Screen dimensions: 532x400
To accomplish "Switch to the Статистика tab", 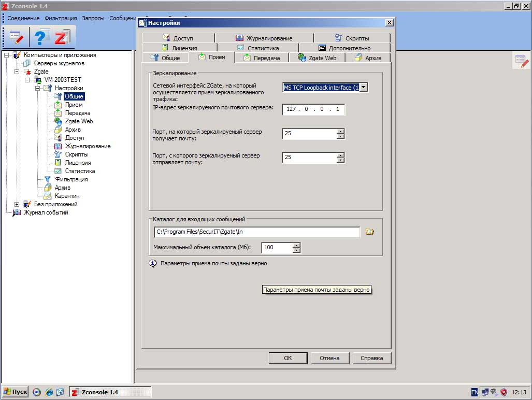I will tap(258, 48).
